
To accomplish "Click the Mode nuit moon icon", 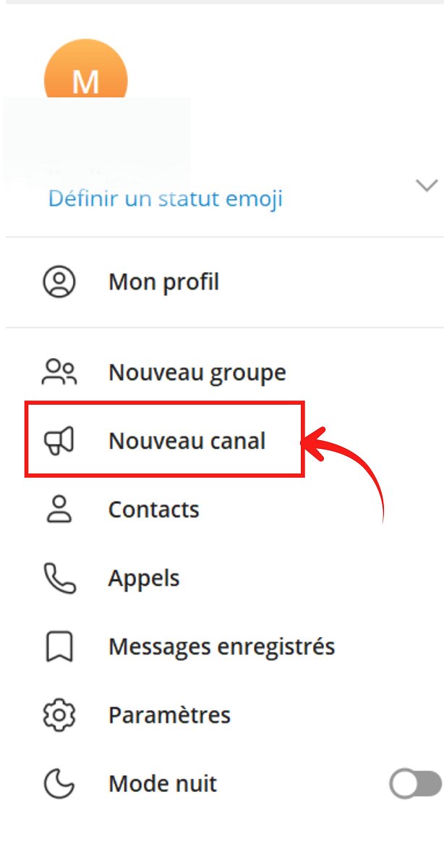I will pyautogui.click(x=59, y=783).
